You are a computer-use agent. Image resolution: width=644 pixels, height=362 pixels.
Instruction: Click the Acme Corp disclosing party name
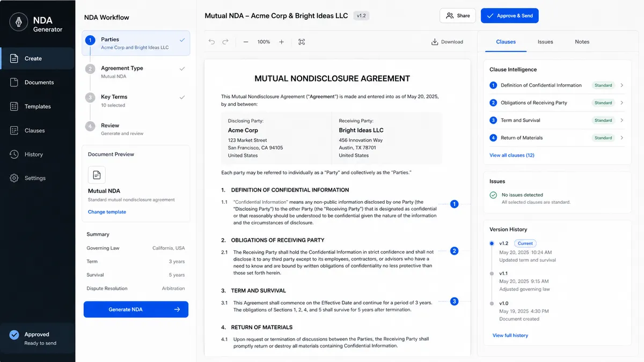243,130
